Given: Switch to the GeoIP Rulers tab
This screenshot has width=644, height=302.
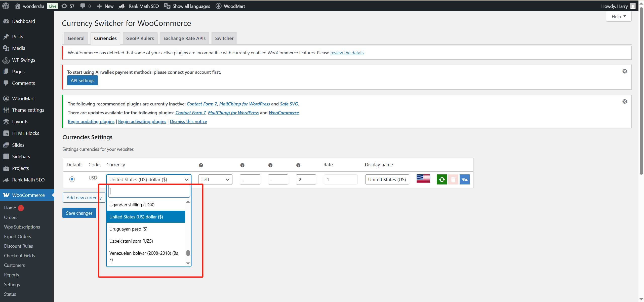Looking at the screenshot, I should [x=140, y=38].
